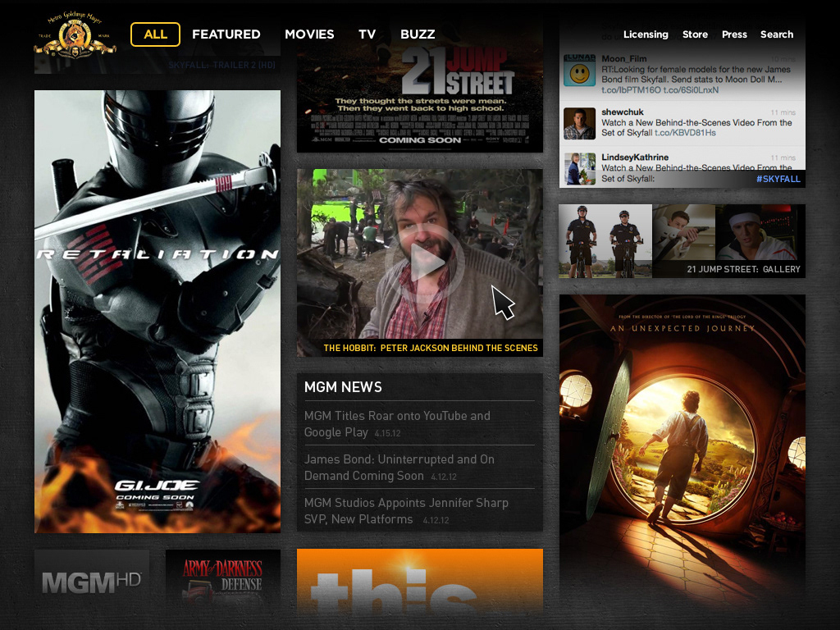The image size is (840, 630).
Task: Open the Moon_Film username in tweet feed
Action: point(623,59)
